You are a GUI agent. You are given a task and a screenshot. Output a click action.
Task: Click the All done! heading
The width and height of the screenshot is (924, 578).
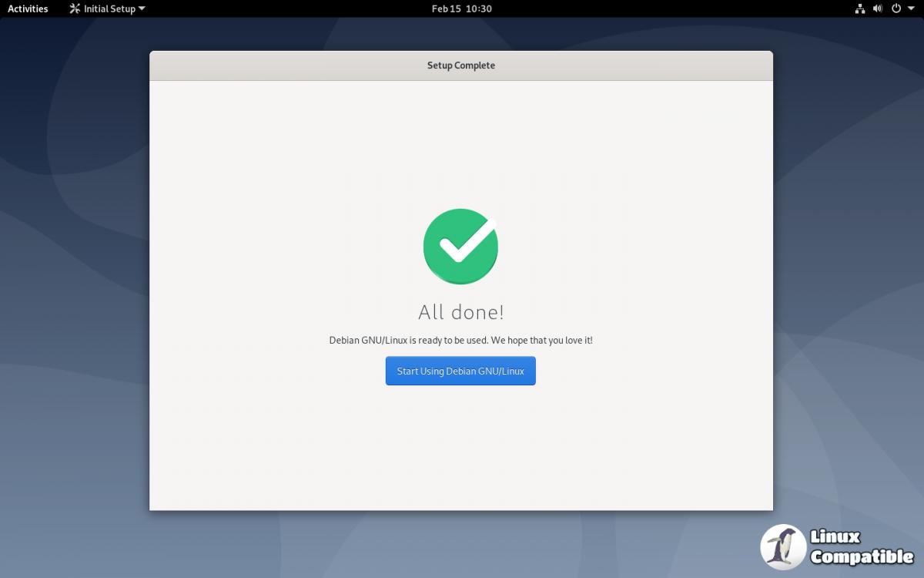(x=460, y=312)
